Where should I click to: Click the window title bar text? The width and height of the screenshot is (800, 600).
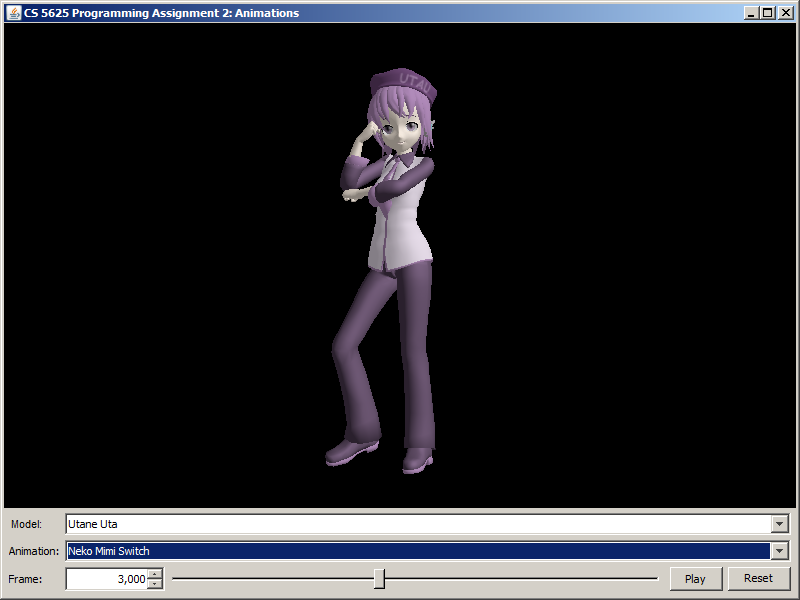click(160, 13)
